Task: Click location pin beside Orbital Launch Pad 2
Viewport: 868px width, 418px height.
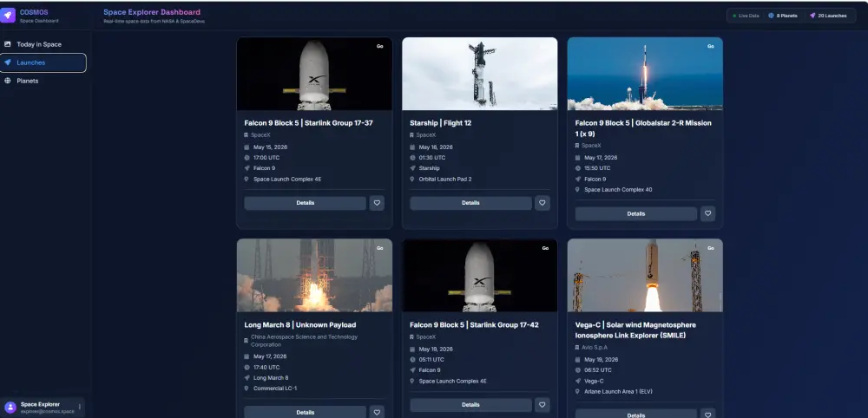Action: pyautogui.click(x=411, y=180)
